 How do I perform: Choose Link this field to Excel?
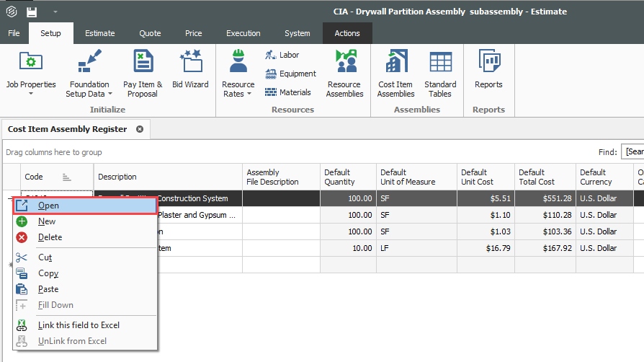coord(79,325)
